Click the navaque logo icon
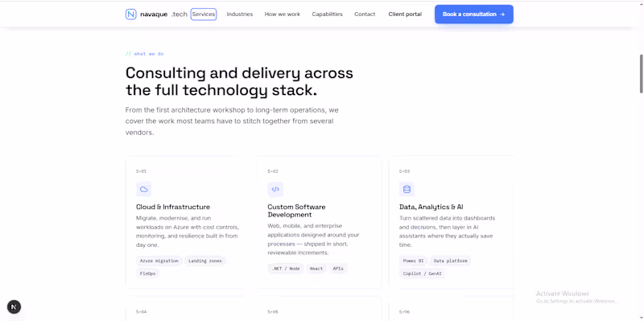This screenshot has height=321, width=644. (130, 14)
